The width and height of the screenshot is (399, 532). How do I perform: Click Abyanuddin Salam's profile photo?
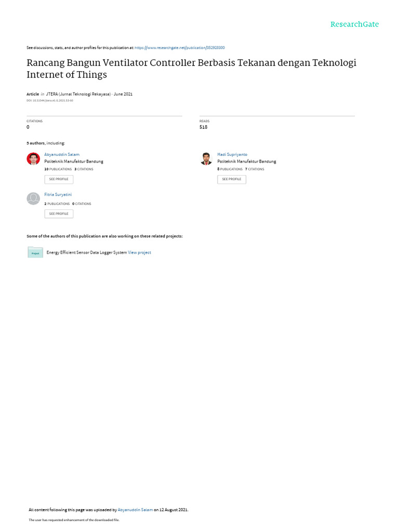[x=33, y=159]
